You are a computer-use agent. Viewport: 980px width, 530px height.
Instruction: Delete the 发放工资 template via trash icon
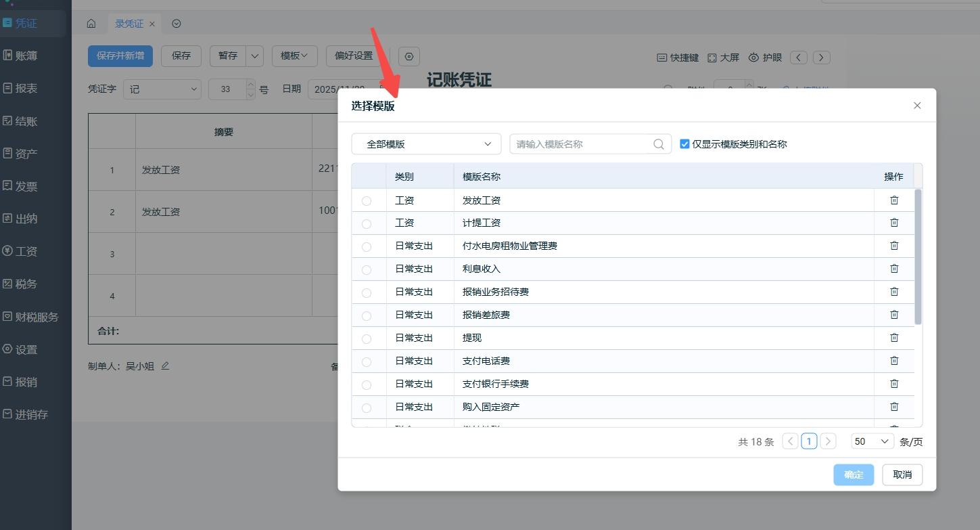point(894,200)
